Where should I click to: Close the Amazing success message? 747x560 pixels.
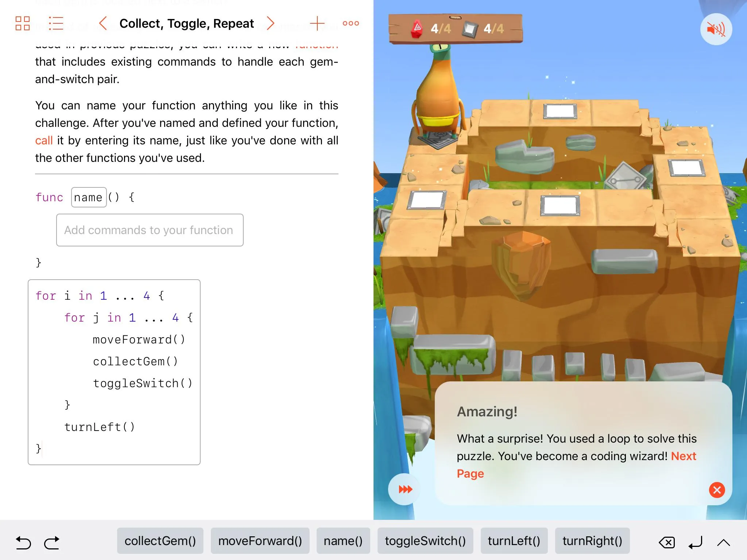pyautogui.click(x=717, y=490)
